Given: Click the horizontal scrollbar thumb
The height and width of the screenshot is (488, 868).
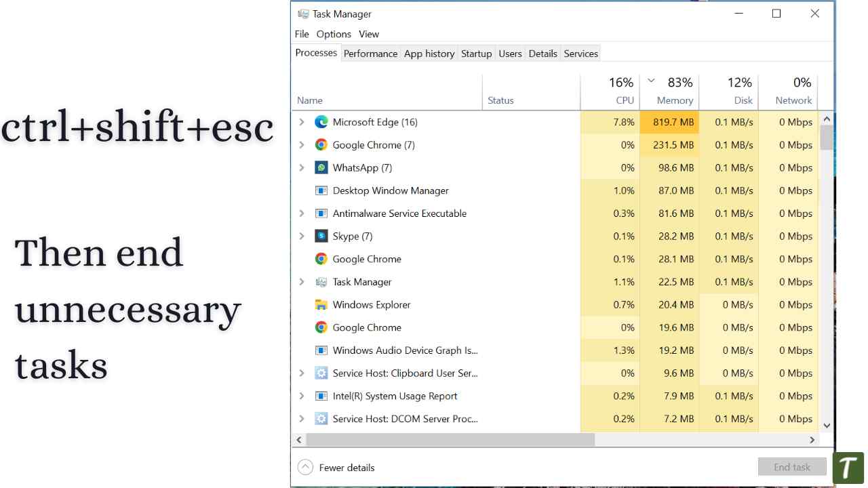Looking at the screenshot, I should pos(450,440).
